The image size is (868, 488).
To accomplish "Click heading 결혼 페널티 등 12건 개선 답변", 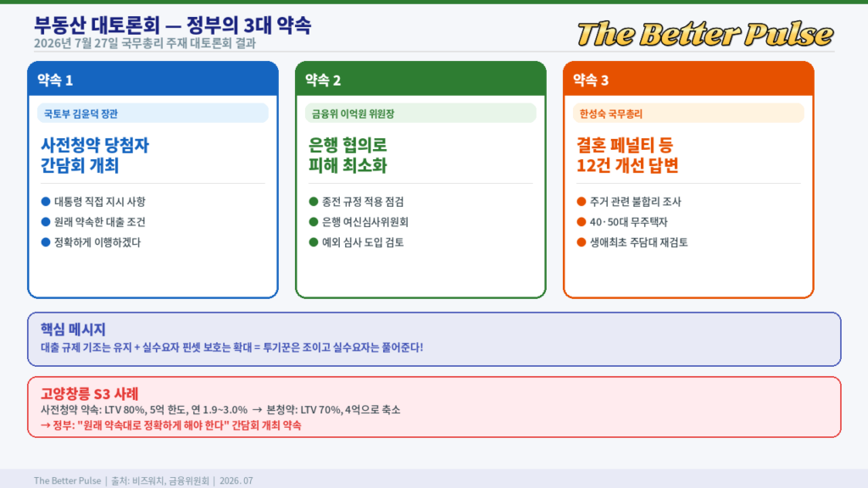I will [x=627, y=156].
